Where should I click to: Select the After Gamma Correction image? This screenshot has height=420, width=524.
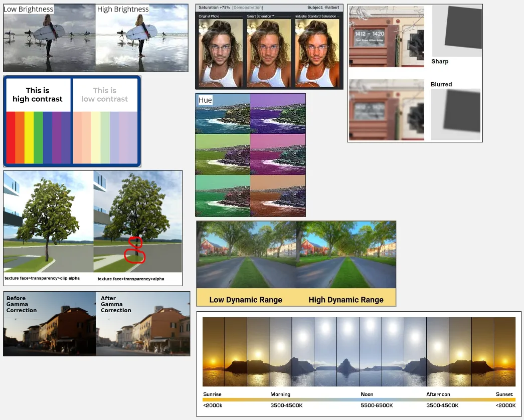tap(143, 323)
